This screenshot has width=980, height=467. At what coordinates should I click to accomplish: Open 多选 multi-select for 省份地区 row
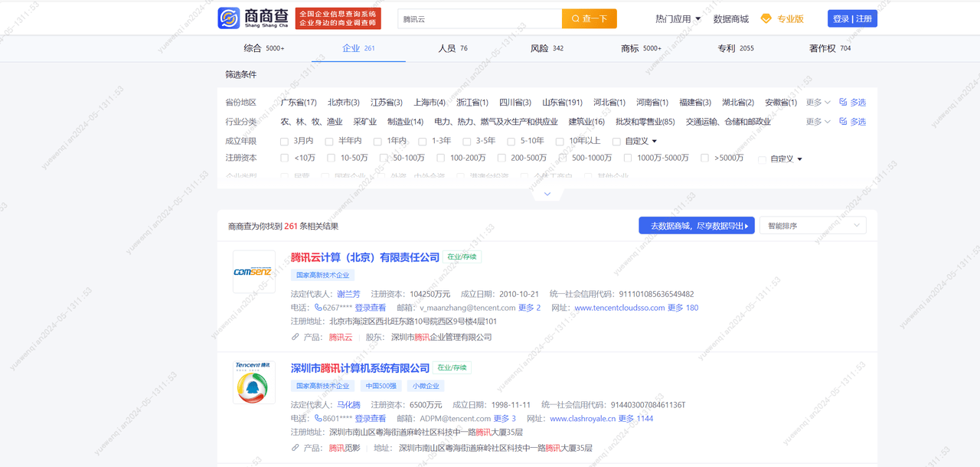point(852,101)
